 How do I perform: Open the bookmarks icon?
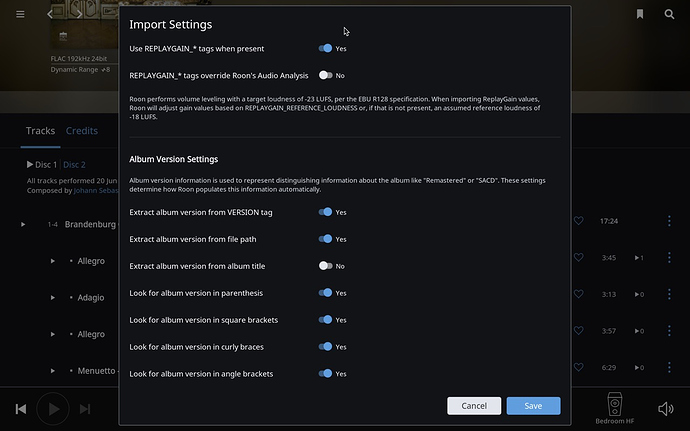(640, 14)
